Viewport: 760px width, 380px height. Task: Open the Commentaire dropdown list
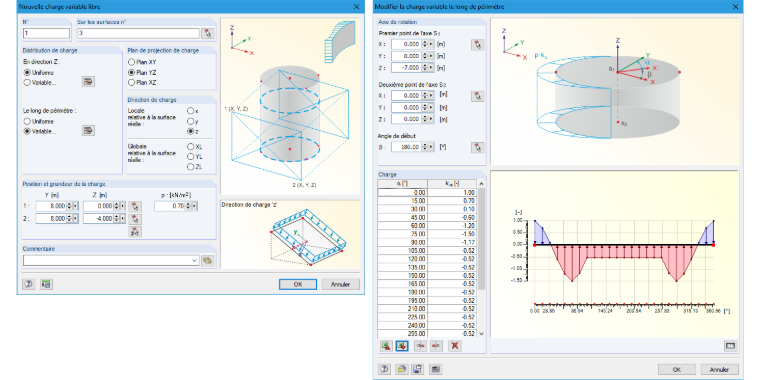click(x=195, y=260)
